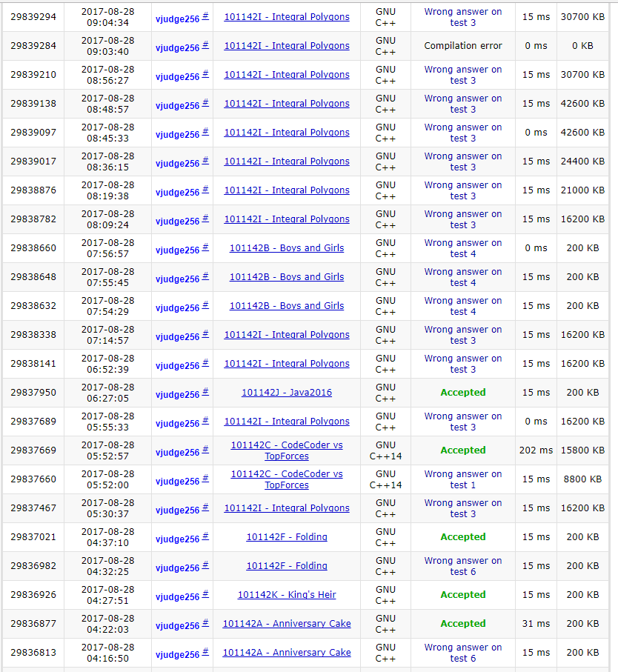Click the # icon in submission 29836813 row
The width and height of the screenshot is (618, 672).
(205, 652)
